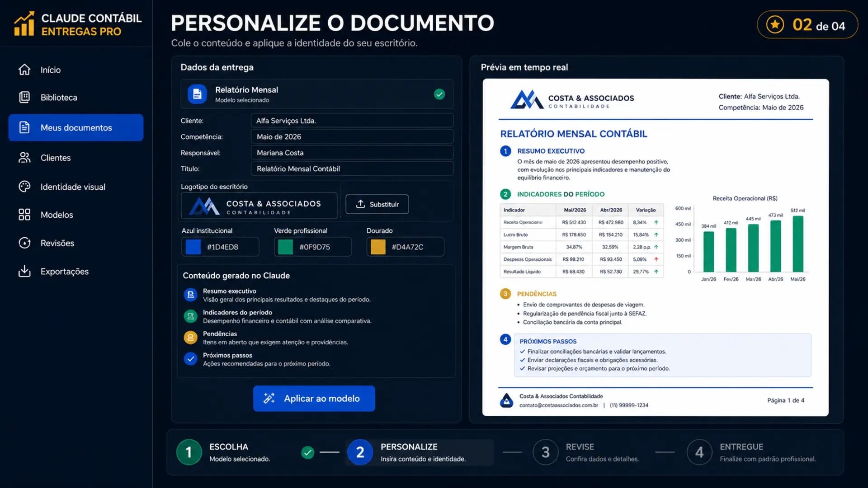Screen dimensions: 868x488
Task: Go to Clientes menu item
Action: coord(76,158)
